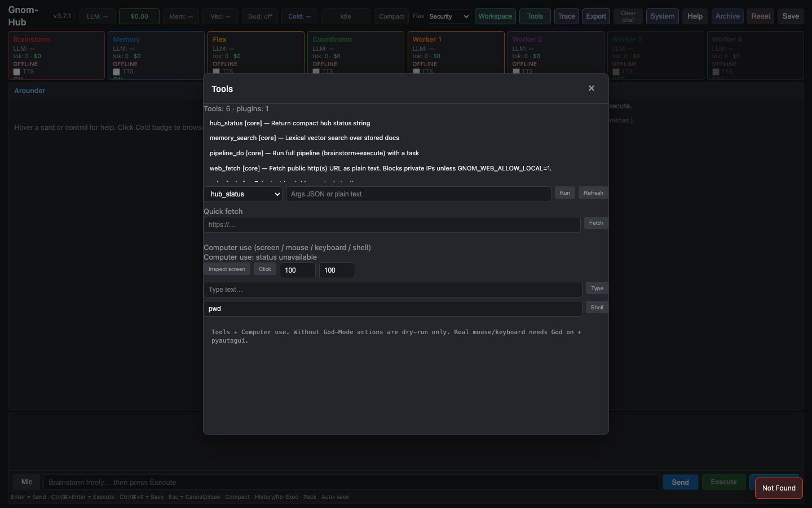The width and height of the screenshot is (812, 508).
Task: Select the Worker 4 agent card
Action: (x=755, y=55)
